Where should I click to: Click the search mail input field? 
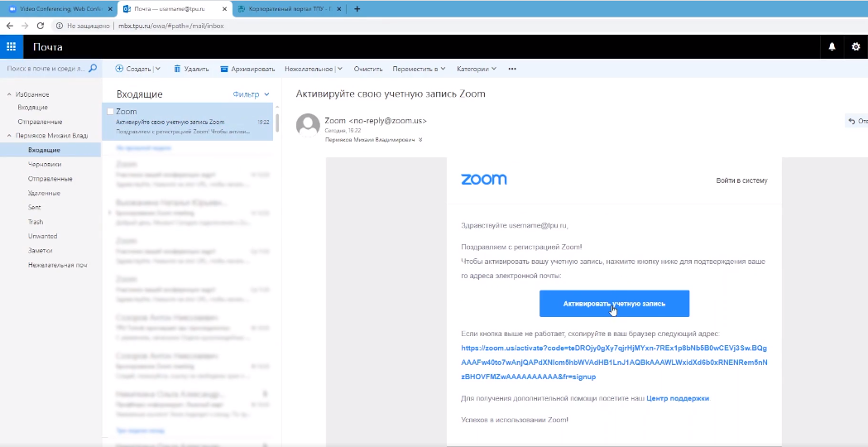[46, 69]
